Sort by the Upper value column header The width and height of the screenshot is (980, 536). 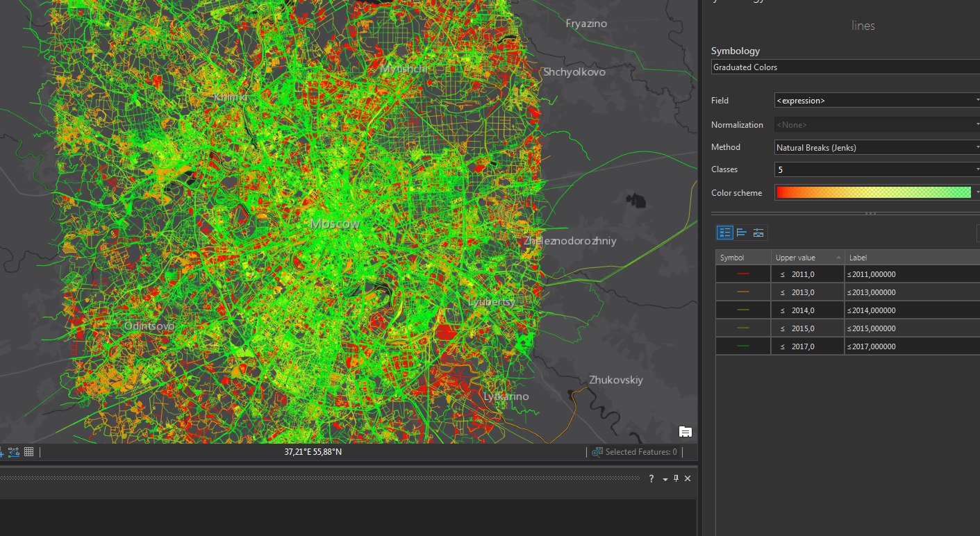pos(808,258)
